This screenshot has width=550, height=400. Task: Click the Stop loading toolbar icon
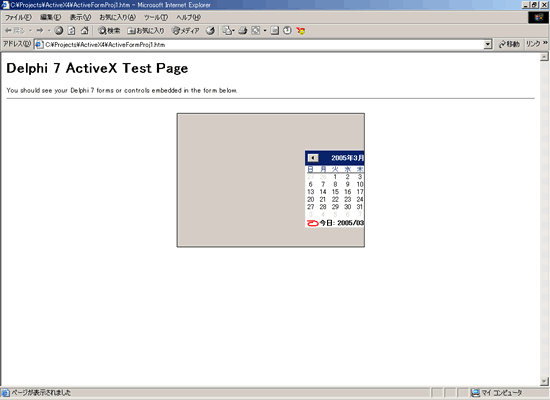tap(59, 31)
